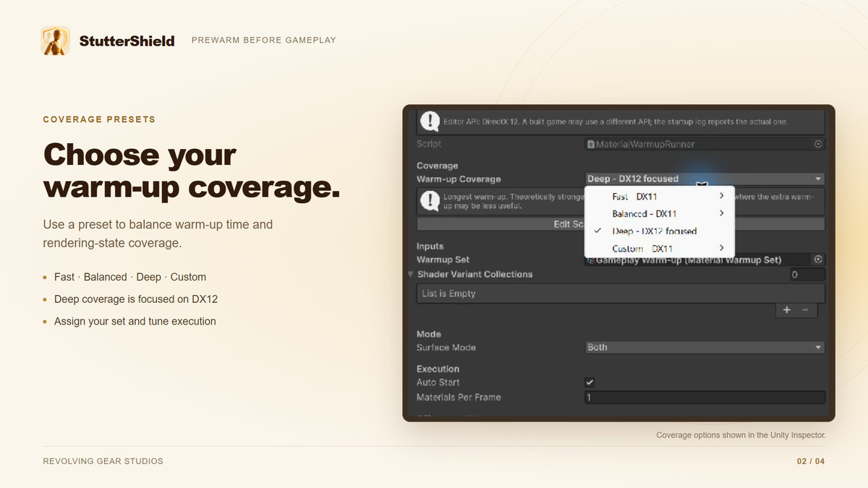The image size is (868, 488).
Task: Collapse the Shader Variant Collections foldout
Action: [x=411, y=275]
